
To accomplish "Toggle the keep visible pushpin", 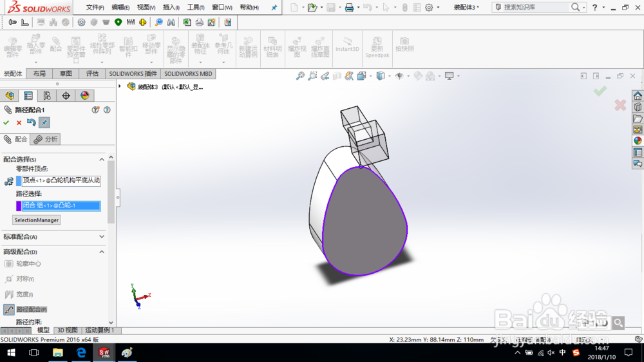I will [44, 122].
